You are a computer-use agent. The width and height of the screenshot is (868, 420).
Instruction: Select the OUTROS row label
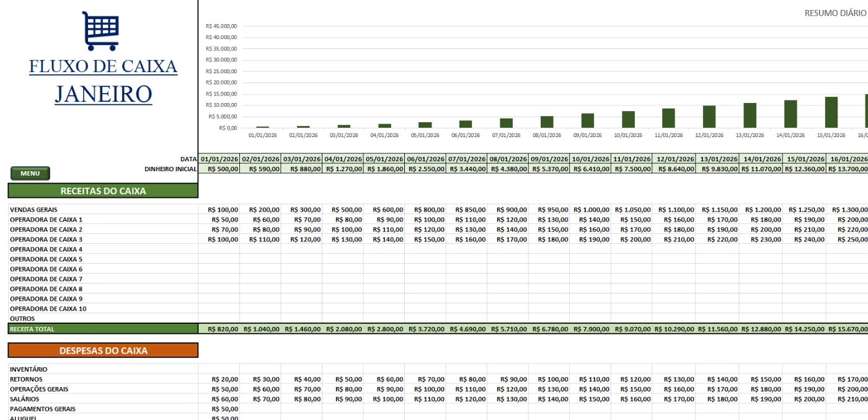pyautogui.click(x=22, y=319)
